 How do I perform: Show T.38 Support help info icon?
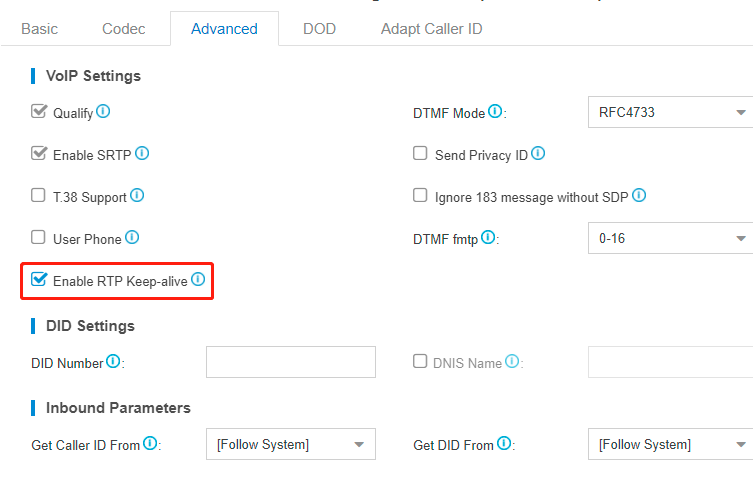point(137,195)
